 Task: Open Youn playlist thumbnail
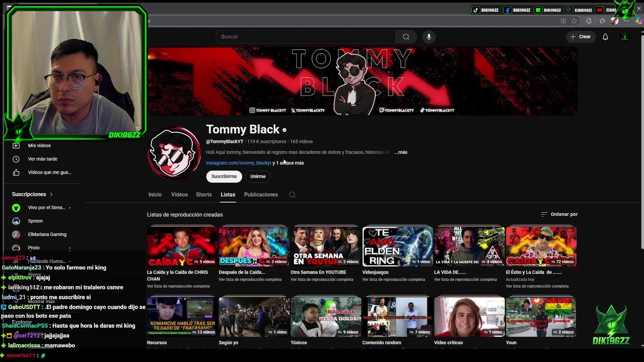click(x=541, y=317)
